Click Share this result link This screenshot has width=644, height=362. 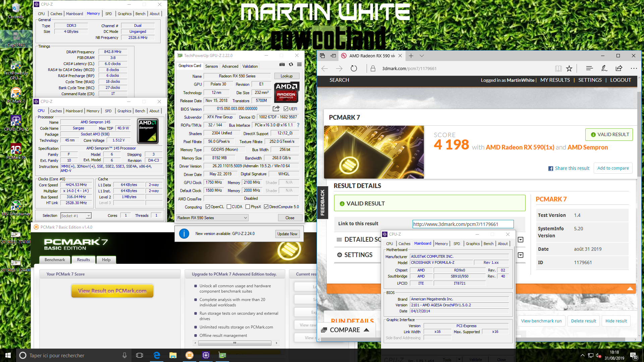coord(569,168)
